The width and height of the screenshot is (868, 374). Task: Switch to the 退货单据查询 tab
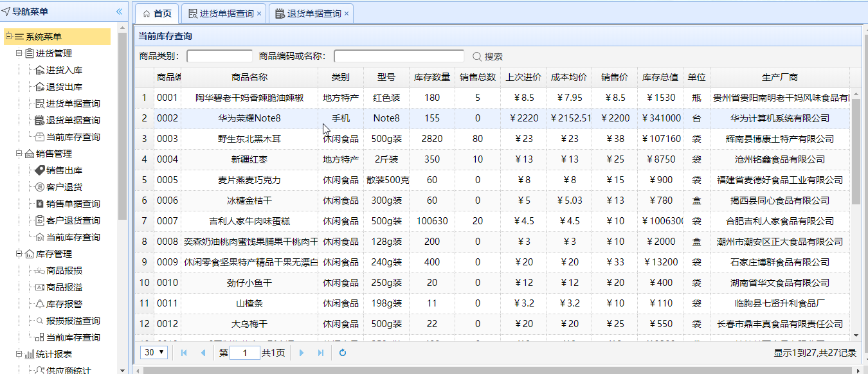click(311, 13)
